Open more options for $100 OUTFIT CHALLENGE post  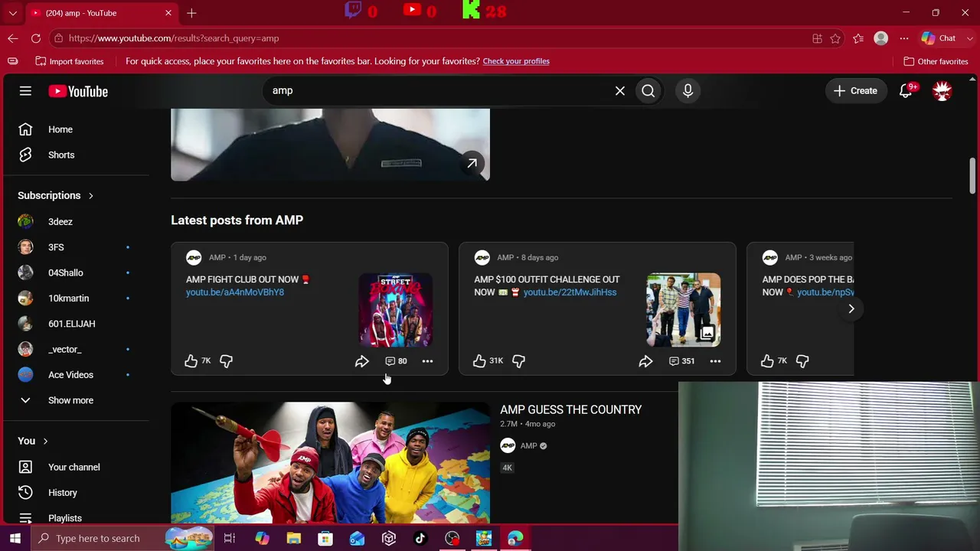coord(715,360)
